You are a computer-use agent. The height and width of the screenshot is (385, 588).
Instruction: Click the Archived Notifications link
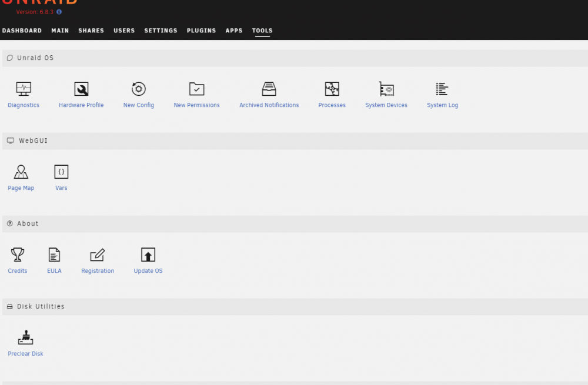pyautogui.click(x=269, y=105)
